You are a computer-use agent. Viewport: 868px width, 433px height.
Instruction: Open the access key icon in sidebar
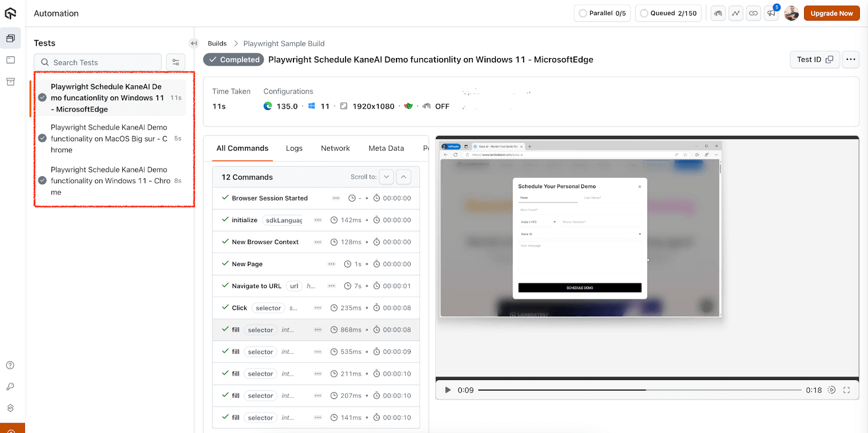point(10,386)
